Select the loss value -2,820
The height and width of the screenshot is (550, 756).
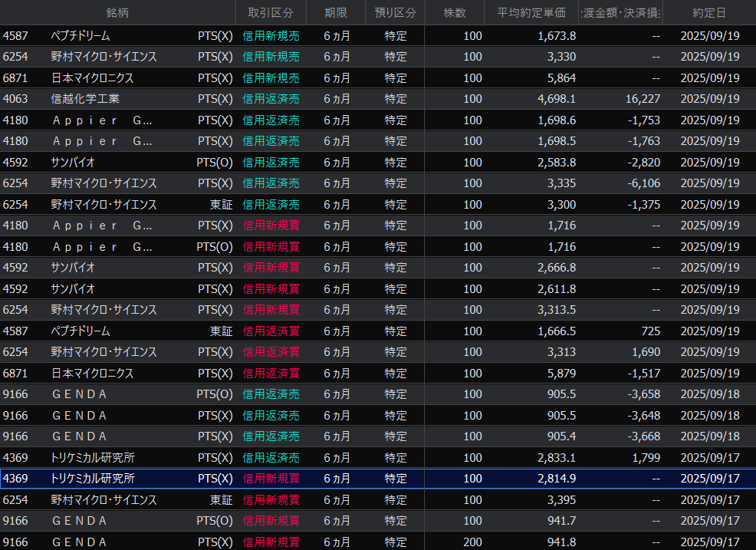pos(643,162)
